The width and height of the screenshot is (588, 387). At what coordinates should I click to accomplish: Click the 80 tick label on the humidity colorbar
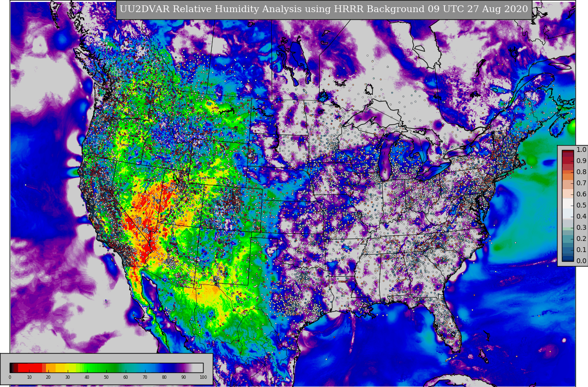(x=164, y=377)
